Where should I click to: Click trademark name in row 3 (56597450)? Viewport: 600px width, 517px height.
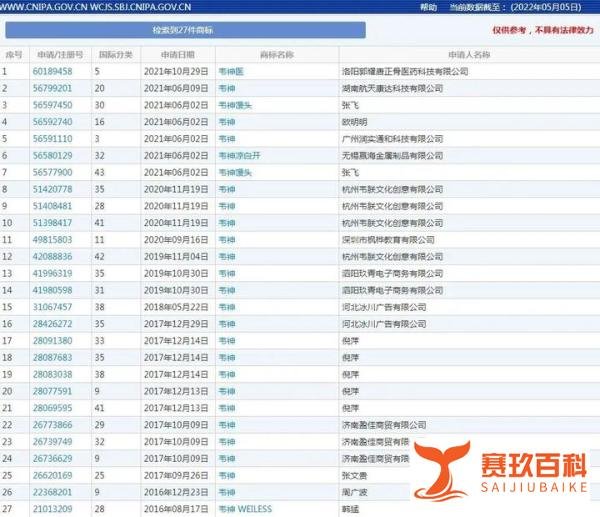point(235,105)
